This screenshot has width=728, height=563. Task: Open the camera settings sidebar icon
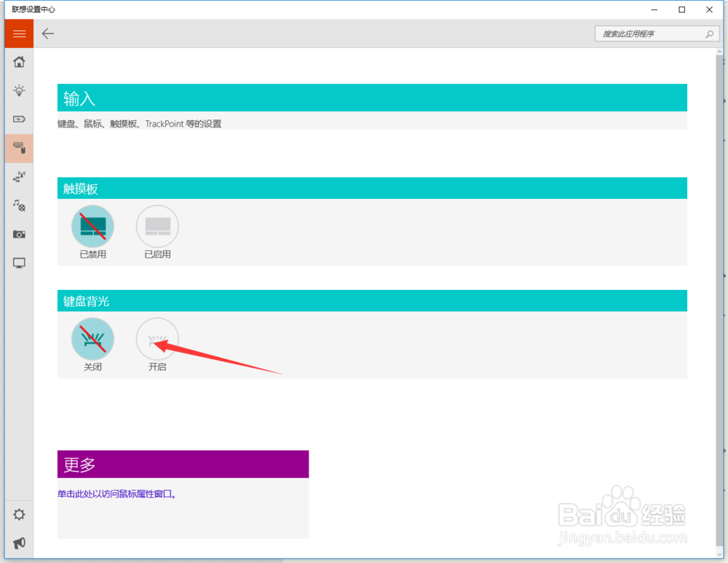tap(19, 234)
